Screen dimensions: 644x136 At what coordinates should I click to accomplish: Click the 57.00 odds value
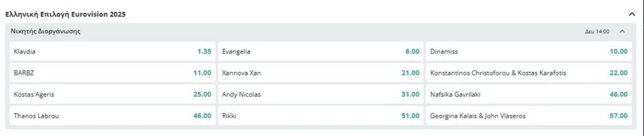coord(618,116)
